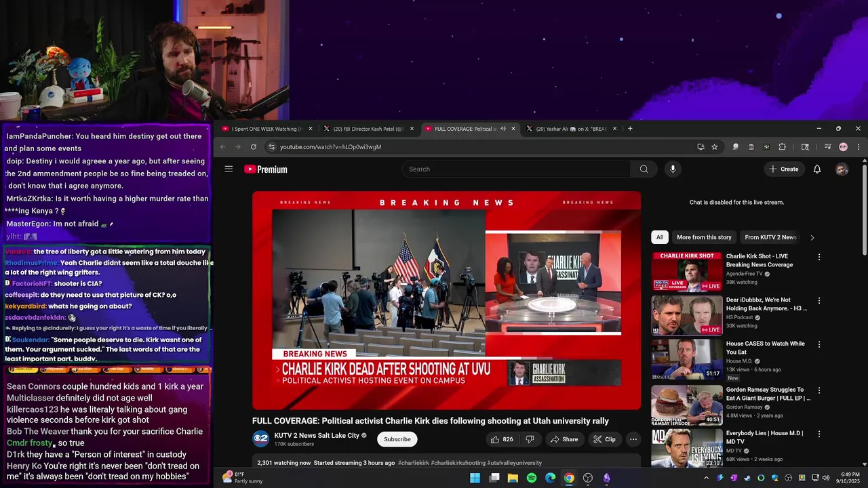
Task: Subscribe to KUTV 2 News
Action: (x=397, y=439)
